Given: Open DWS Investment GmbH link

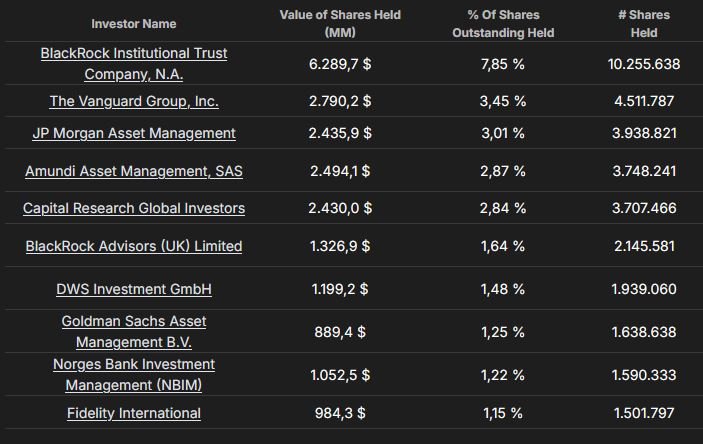Looking at the screenshot, I should click(134, 289).
